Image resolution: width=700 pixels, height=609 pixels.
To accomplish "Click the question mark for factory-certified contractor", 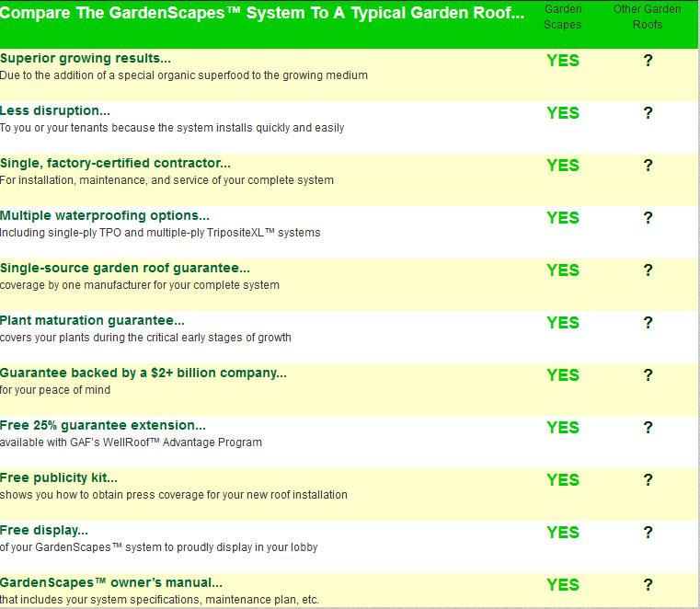I will [x=648, y=166].
